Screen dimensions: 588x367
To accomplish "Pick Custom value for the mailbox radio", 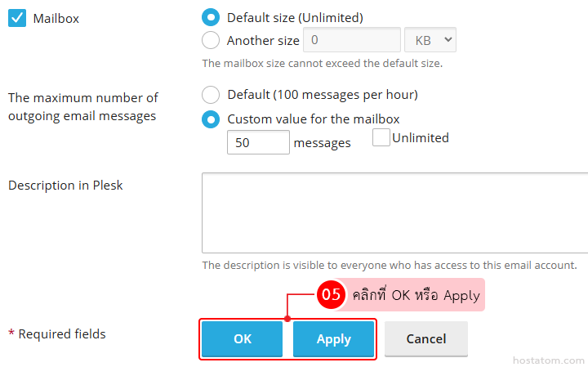I will [211, 119].
